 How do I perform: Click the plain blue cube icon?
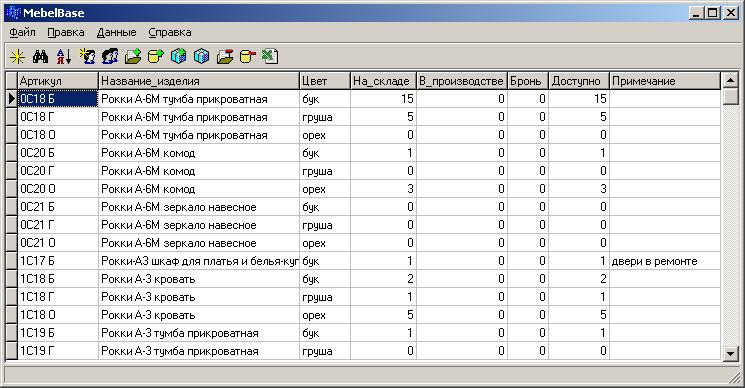[x=201, y=57]
